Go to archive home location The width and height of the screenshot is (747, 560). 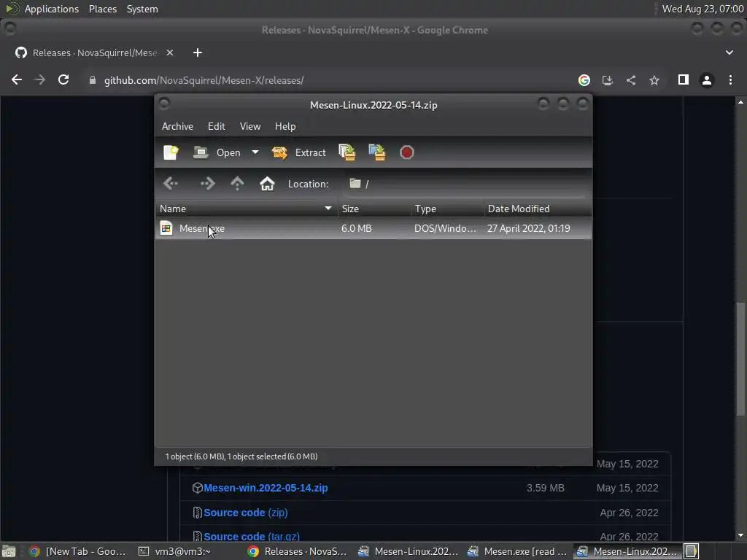(267, 183)
